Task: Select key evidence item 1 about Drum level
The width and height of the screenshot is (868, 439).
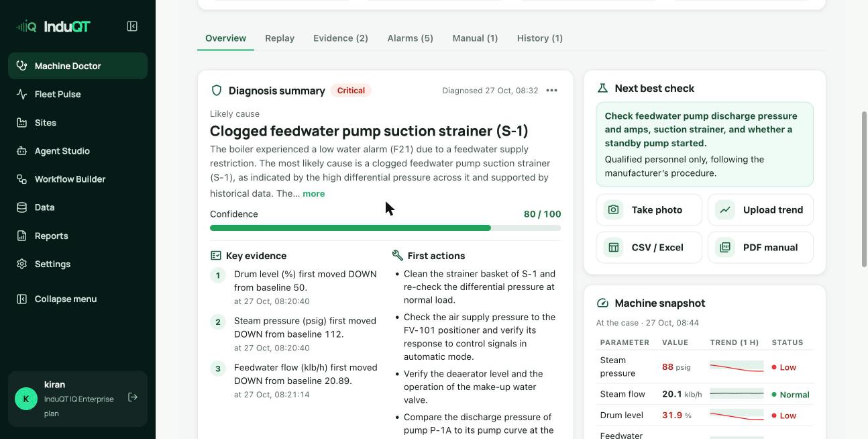Action: [x=295, y=287]
